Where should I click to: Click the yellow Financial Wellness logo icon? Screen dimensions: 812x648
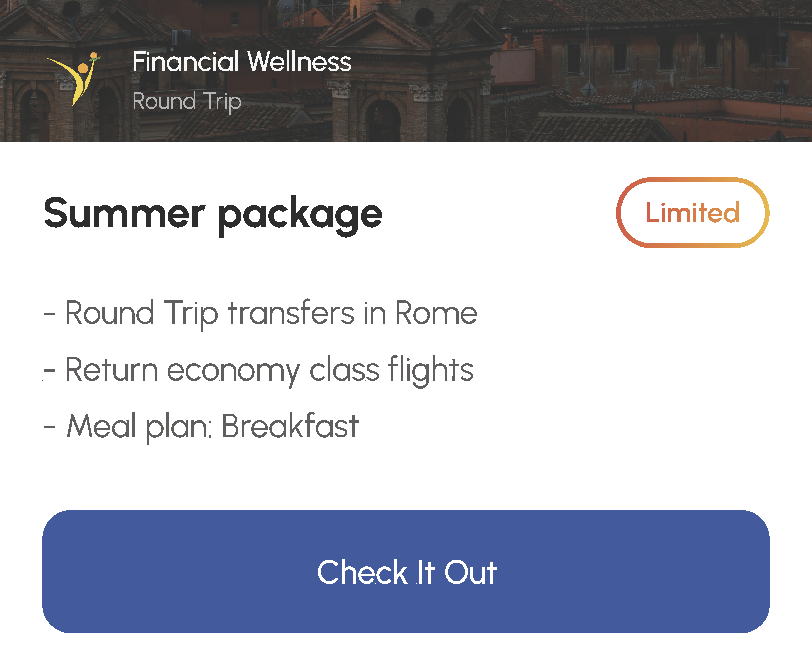click(73, 79)
